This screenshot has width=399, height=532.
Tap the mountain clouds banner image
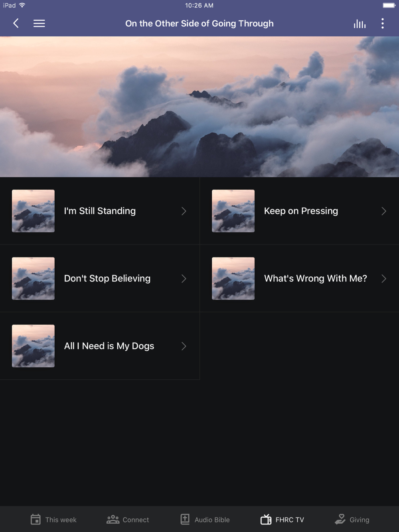[199, 107]
